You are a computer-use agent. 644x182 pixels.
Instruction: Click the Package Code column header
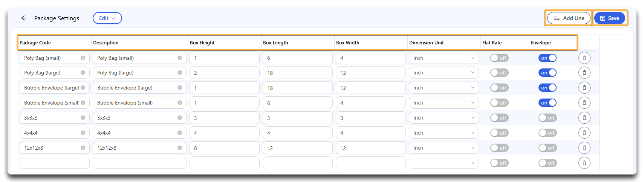point(35,42)
